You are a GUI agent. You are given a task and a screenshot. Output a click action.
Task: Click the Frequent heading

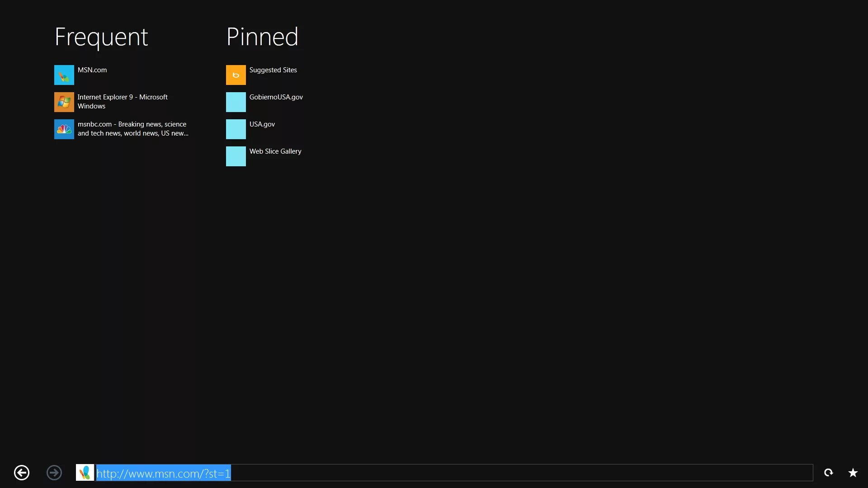(x=101, y=37)
